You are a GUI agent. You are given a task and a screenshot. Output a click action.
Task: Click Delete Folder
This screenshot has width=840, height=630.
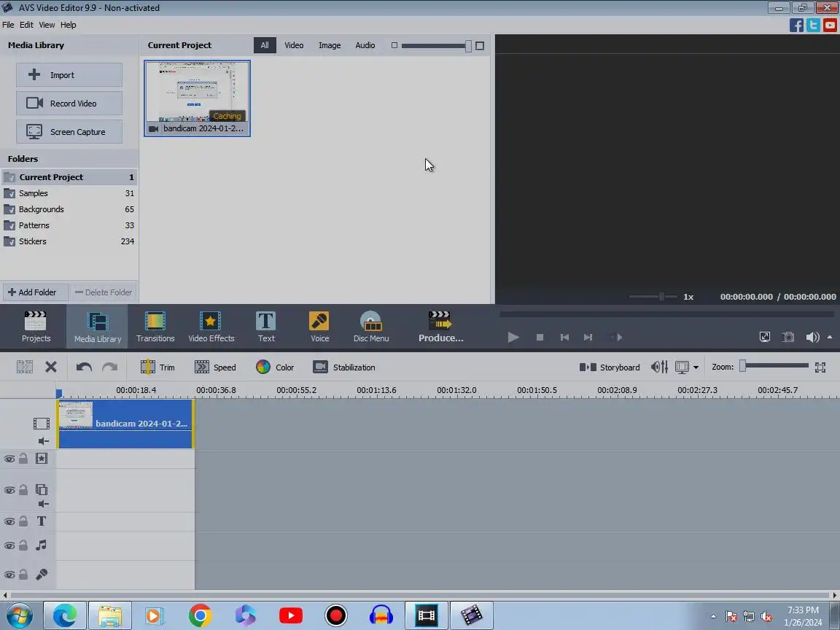[x=104, y=292]
